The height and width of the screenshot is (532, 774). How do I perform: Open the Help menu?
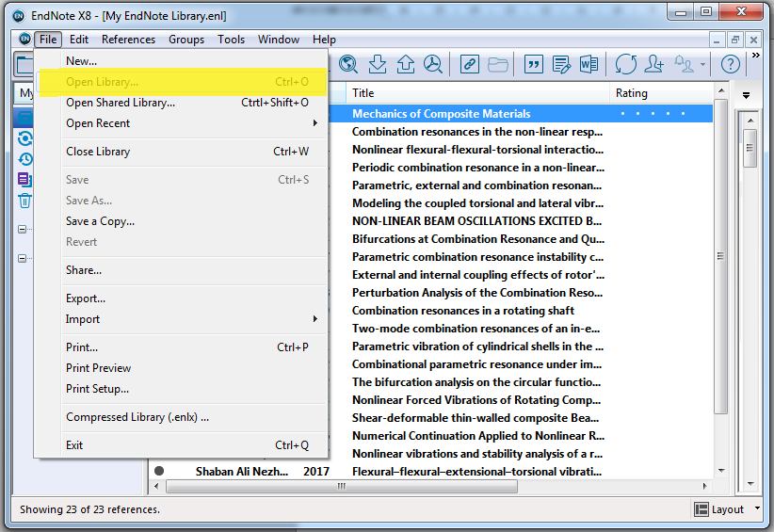pyautogui.click(x=324, y=40)
